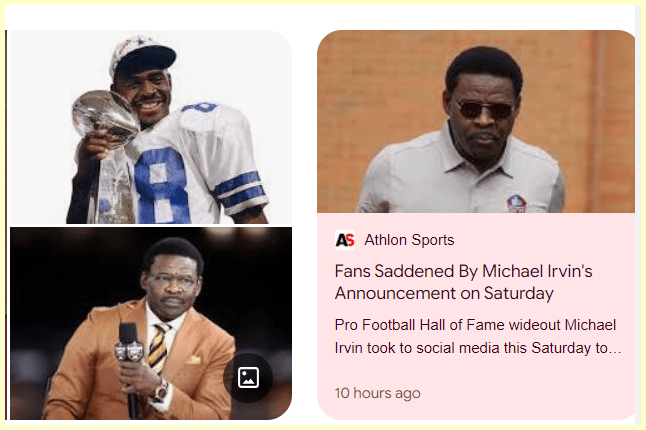
Task: Click the red AS Athlon Sports logo
Action: [x=345, y=240]
